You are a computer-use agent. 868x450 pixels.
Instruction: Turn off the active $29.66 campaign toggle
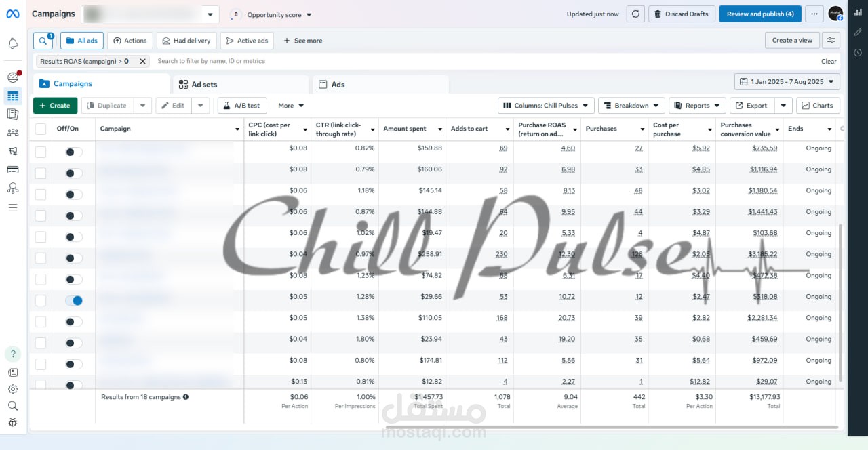74,300
